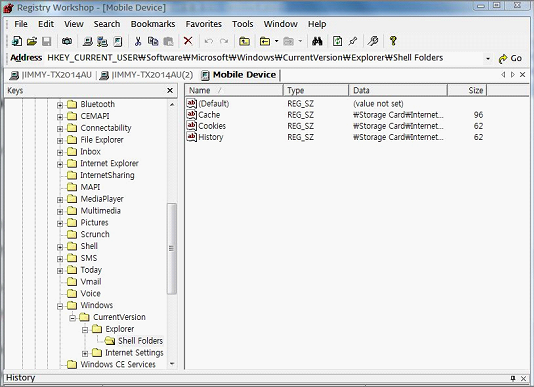Image resolution: width=534 pixels, height=387 pixels.
Task: Click the Forward folder navigation icon
Action: pyautogui.click(x=288, y=41)
